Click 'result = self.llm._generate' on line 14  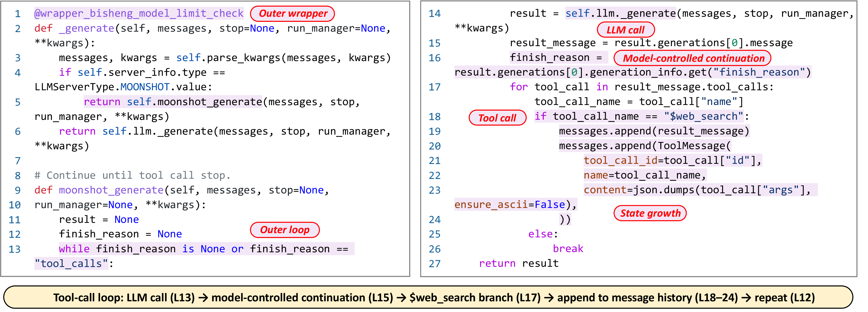pos(593,13)
